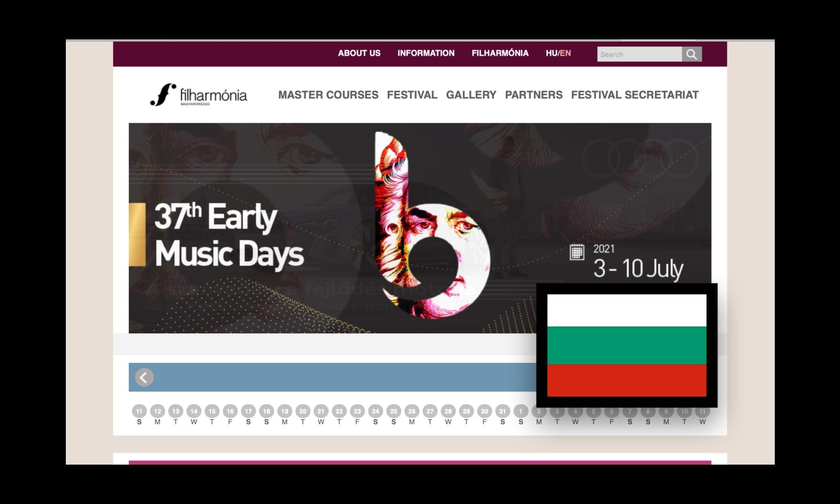Viewport: 840px width, 504px height.
Task: Click the Bulgarian flag overlay image
Action: pyautogui.click(x=627, y=345)
